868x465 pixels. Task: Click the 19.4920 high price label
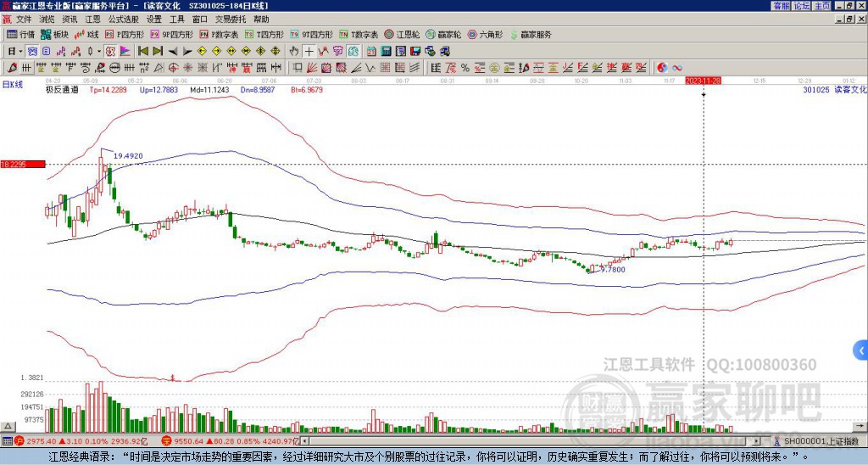128,156
